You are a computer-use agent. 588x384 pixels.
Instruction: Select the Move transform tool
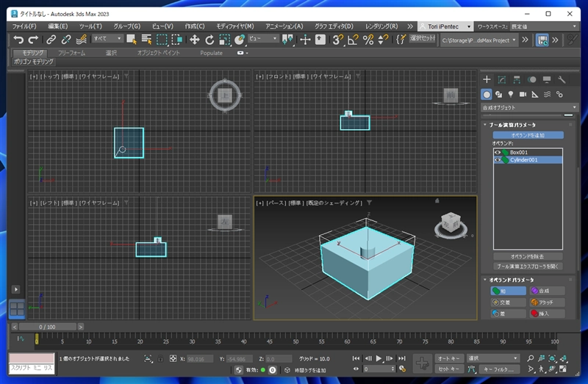[x=194, y=40]
